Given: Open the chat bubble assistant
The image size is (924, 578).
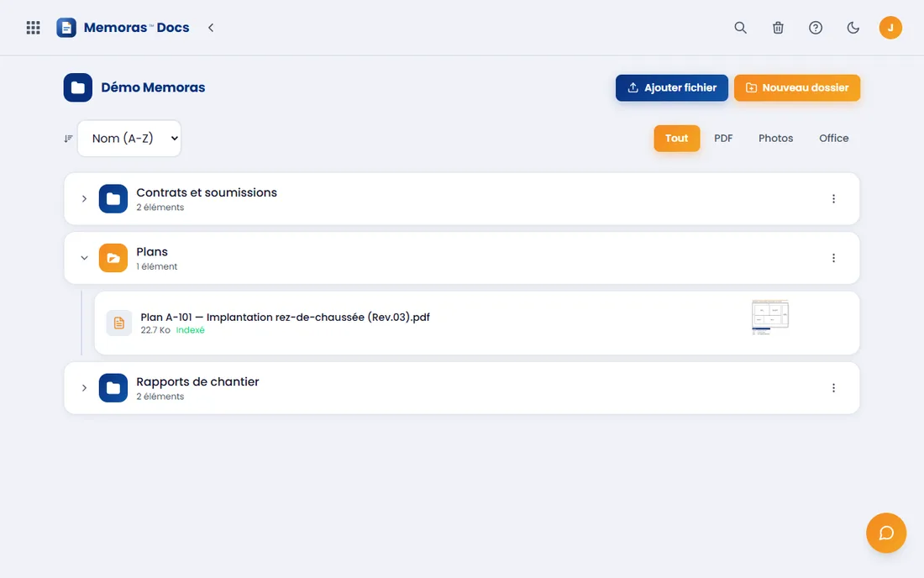Looking at the screenshot, I should coord(885,533).
